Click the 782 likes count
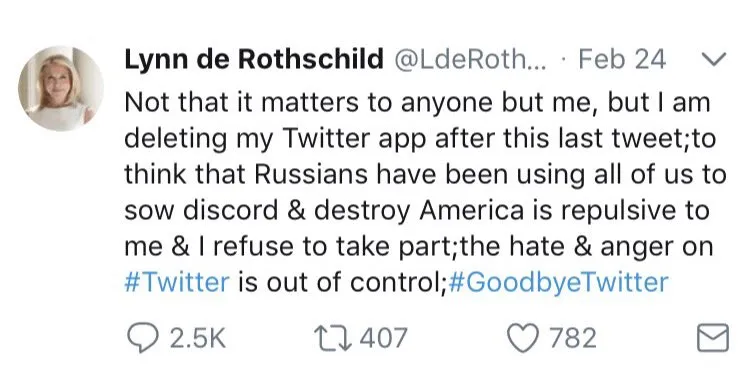This screenshot has height=390, width=750. click(x=573, y=338)
